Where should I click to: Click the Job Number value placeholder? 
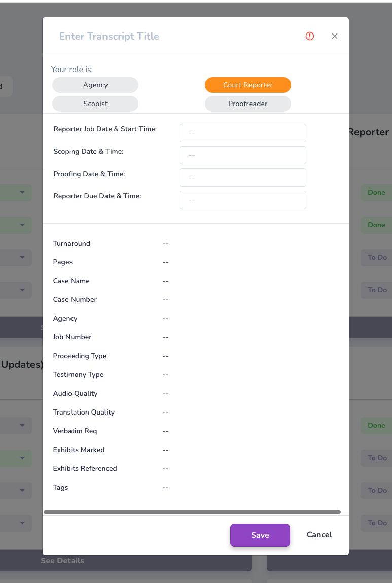pos(166,337)
